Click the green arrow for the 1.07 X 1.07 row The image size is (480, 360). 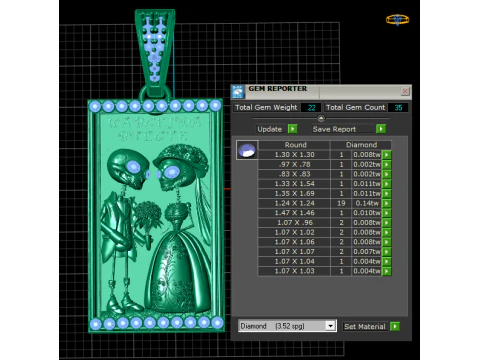click(387, 252)
